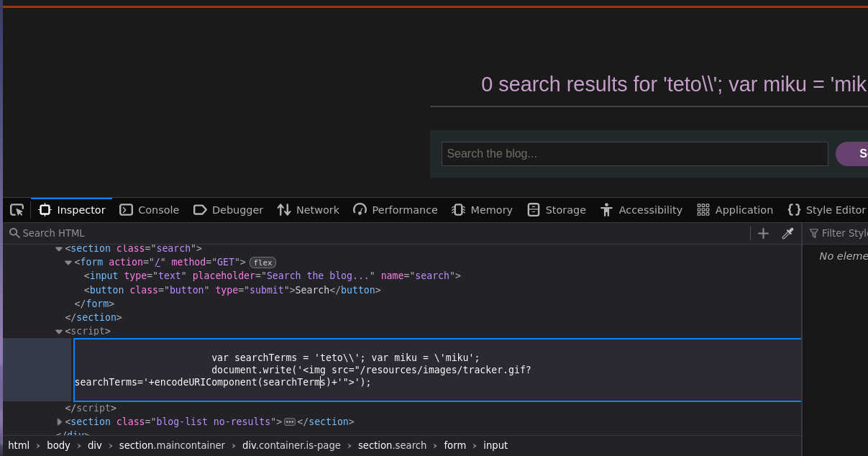Select the closing </form> tag line

[94, 304]
